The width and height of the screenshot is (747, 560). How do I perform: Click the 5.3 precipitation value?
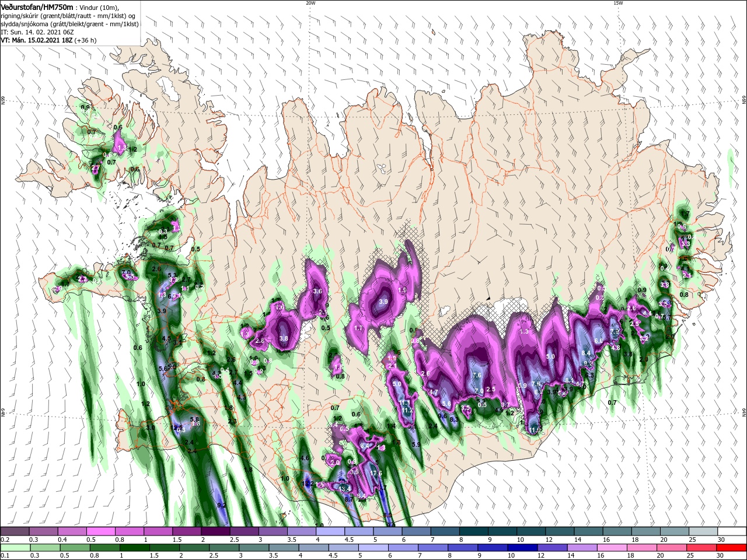(x=172, y=275)
